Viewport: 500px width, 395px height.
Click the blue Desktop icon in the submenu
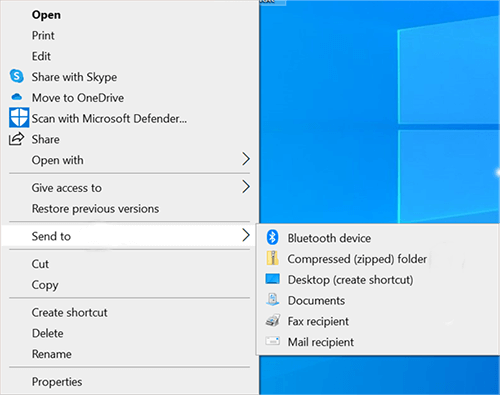(272, 279)
